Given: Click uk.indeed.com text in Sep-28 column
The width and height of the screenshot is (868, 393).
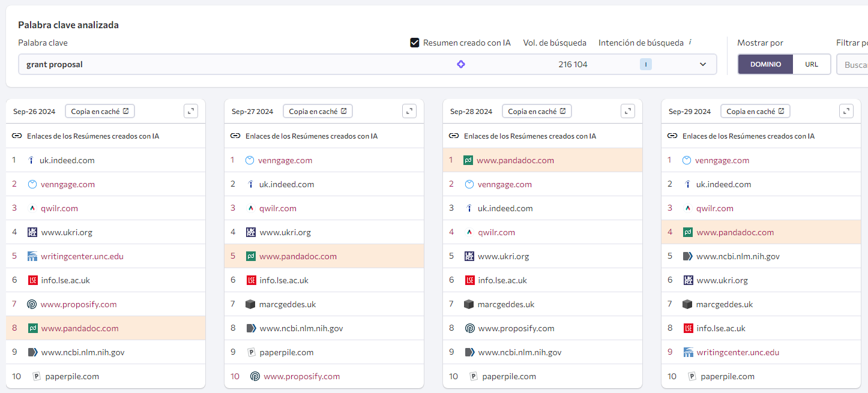Looking at the screenshot, I should [x=505, y=208].
